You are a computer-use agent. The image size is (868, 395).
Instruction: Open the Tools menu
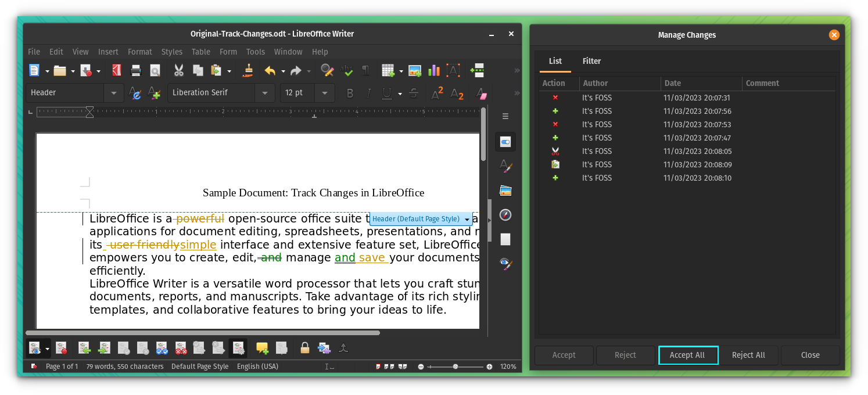click(x=255, y=52)
